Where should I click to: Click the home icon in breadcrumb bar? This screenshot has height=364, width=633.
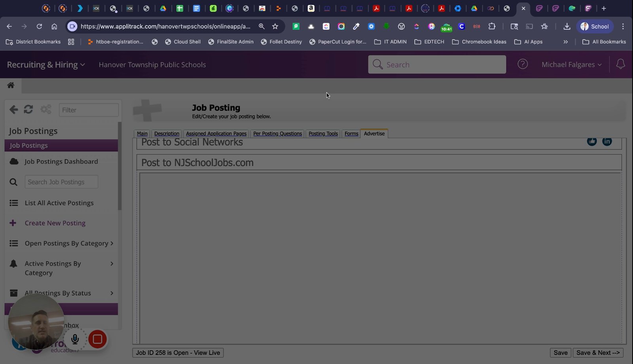pos(11,85)
